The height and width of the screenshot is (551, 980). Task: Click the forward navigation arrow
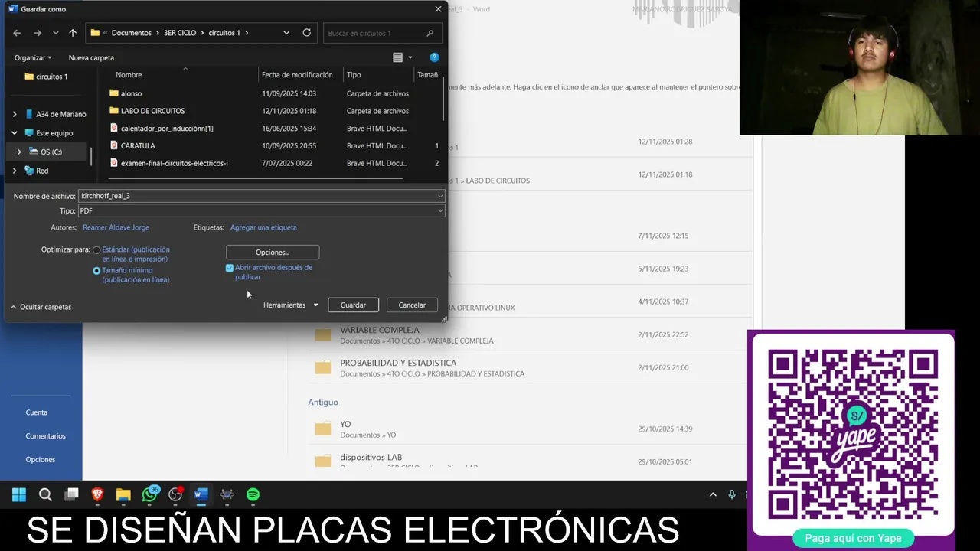point(37,33)
